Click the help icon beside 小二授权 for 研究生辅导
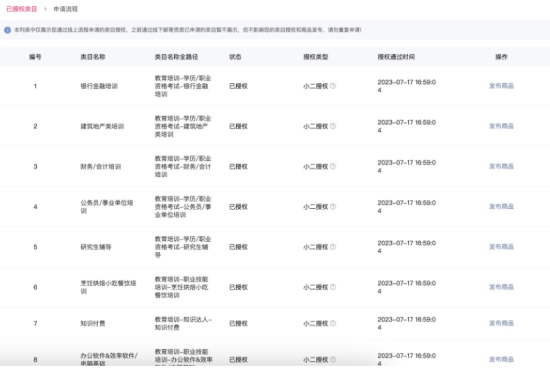550x370 pixels. click(x=333, y=247)
